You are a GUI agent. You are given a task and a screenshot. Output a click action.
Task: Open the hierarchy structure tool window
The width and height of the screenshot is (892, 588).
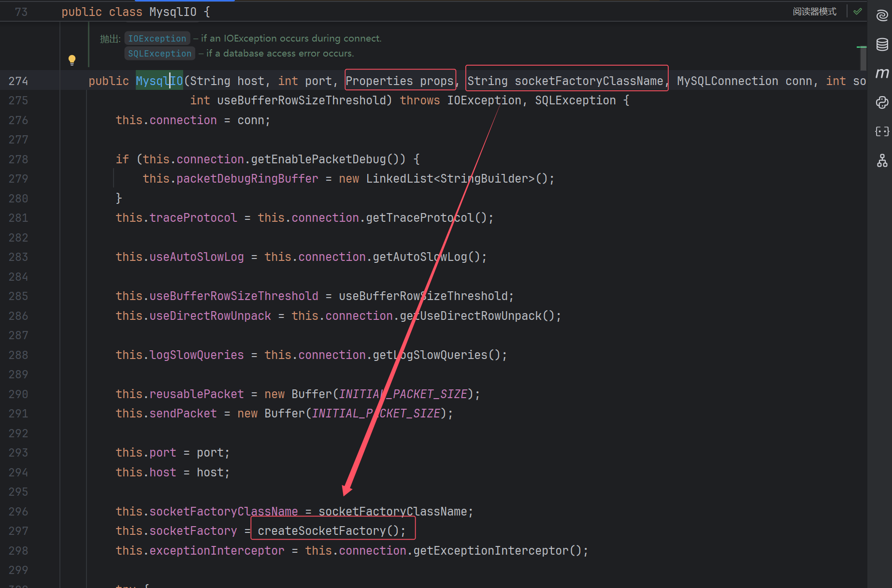(x=882, y=160)
